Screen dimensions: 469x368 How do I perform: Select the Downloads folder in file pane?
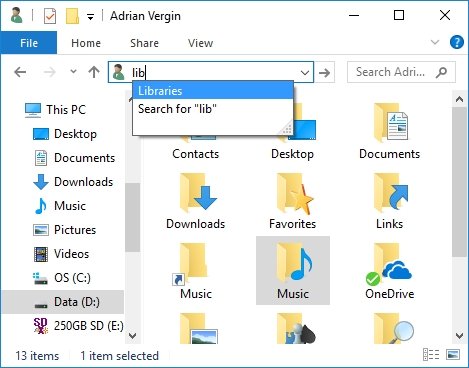[x=195, y=202]
